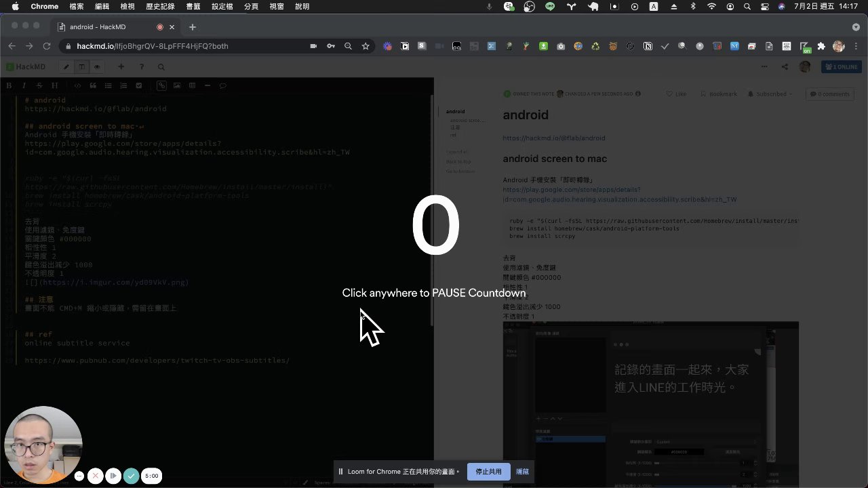Open 歷史記錄 History menu

(160, 6)
